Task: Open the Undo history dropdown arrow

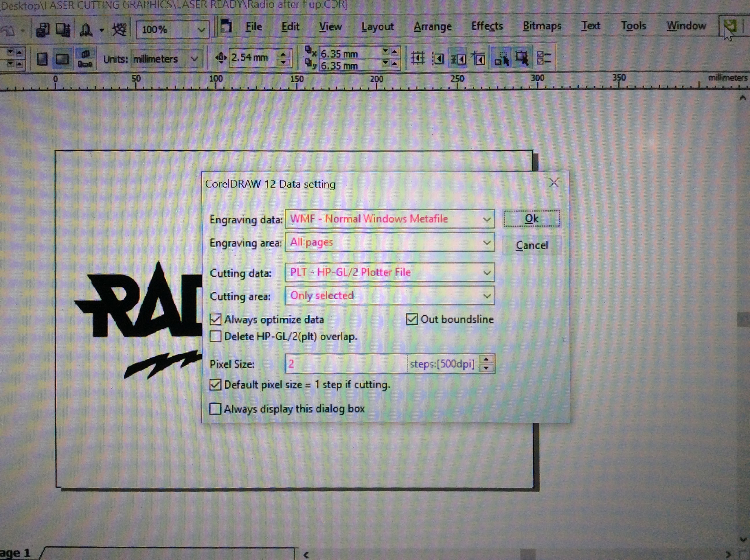Action: pos(23,31)
